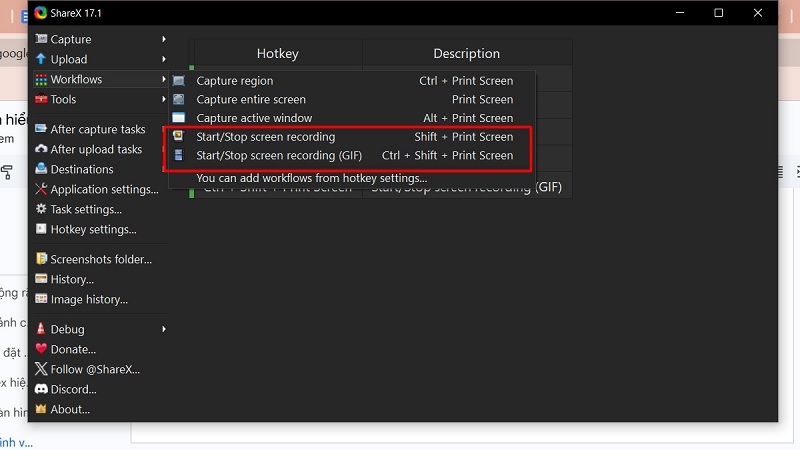Click the Start/Stop screen recording icon
This screenshot has height=450, width=800.
tap(178, 136)
